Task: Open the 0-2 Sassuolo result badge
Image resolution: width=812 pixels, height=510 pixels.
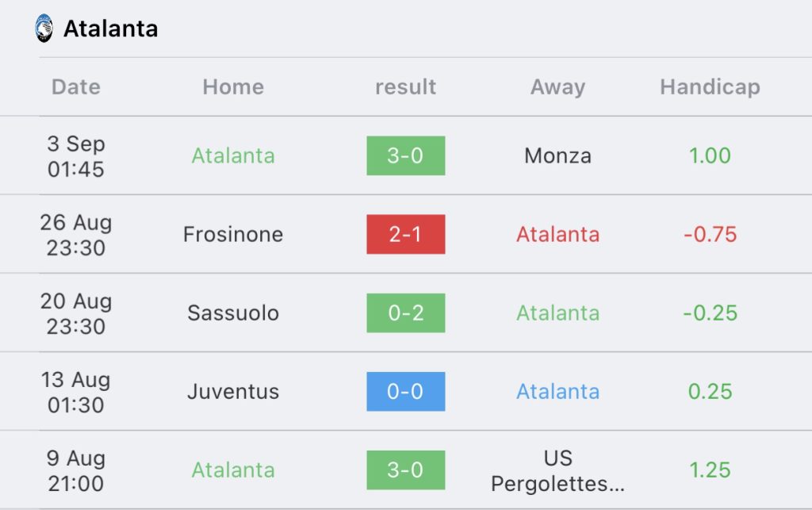Action: point(405,313)
